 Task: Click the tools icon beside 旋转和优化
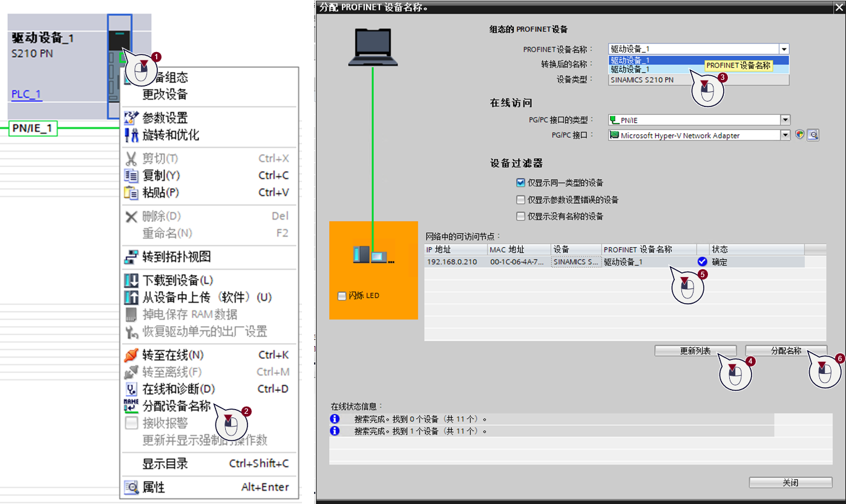pos(131,134)
